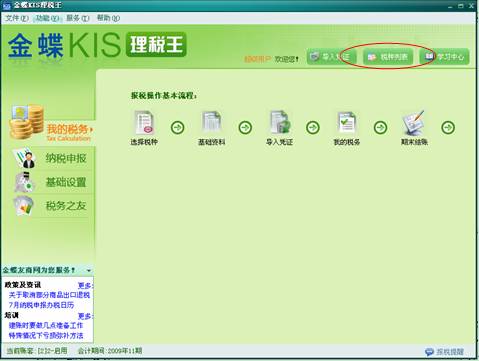This screenshot has width=479, height=361.
Task: Open 税种列表 from the top toolbar
Action: (388, 57)
